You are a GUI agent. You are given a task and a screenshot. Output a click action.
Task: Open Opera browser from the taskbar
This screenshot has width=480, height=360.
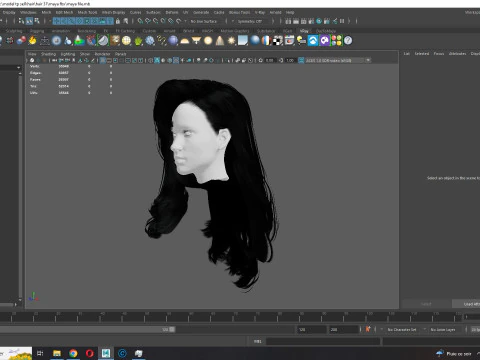89,353
